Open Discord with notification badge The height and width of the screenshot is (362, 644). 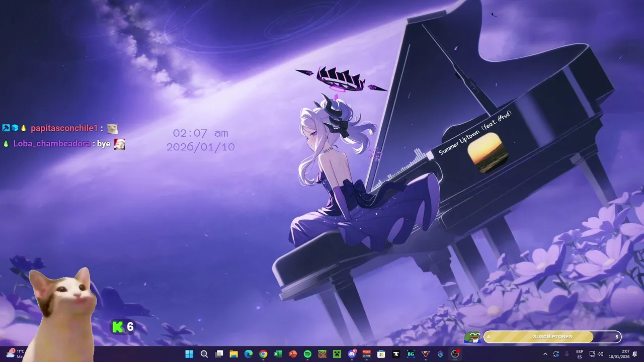point(352,354)
